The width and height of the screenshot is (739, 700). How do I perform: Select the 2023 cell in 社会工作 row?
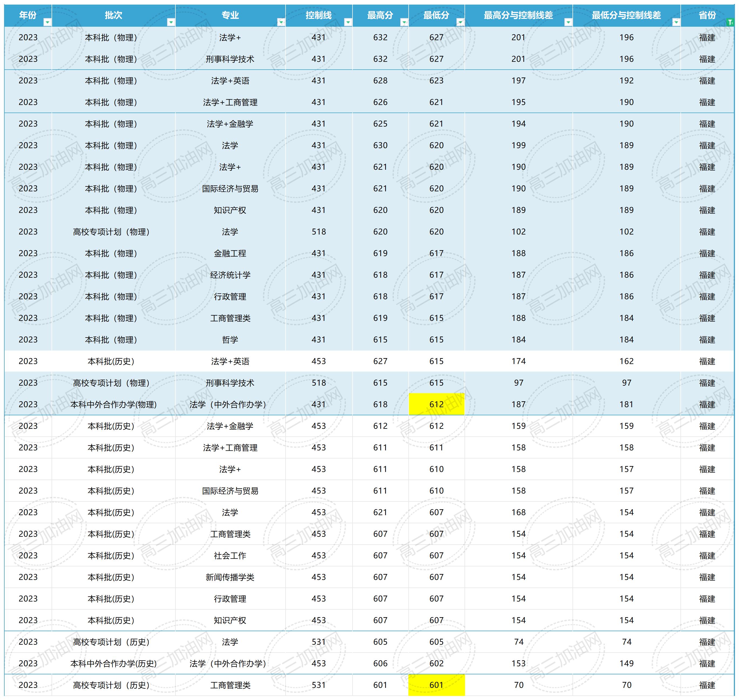pyautogui.click(x=28, y=556)
